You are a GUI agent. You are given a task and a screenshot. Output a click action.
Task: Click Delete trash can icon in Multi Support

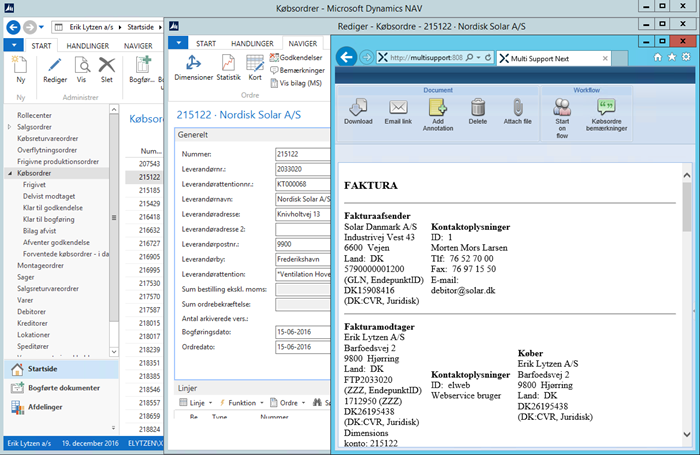coord(478,107)
